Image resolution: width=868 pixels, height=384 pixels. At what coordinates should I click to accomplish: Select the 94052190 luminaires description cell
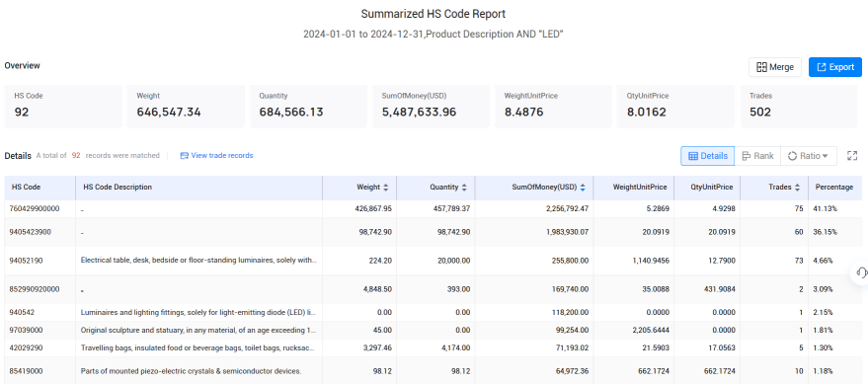198,261
